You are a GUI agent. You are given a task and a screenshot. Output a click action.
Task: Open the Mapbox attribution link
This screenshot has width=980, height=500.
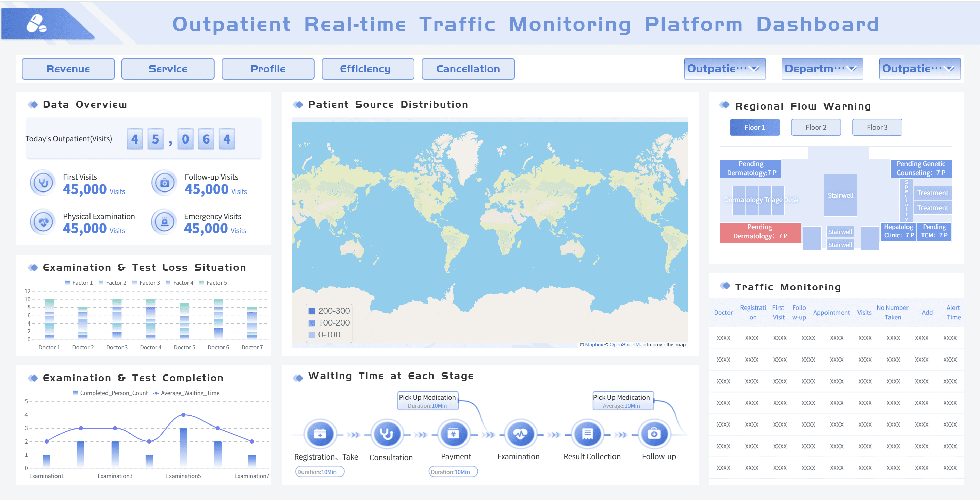(x=594, y=345)
